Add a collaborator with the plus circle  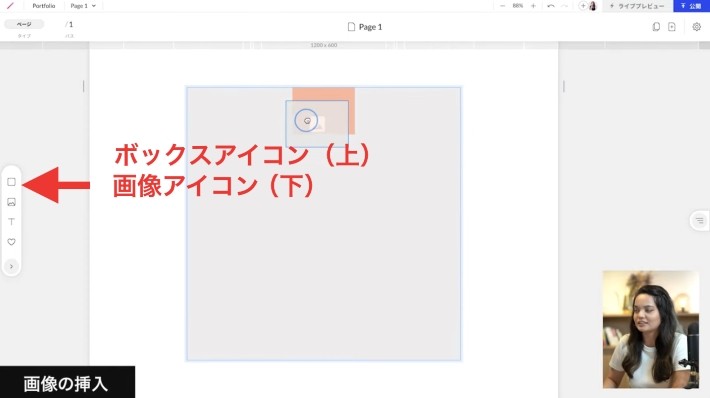583,6
